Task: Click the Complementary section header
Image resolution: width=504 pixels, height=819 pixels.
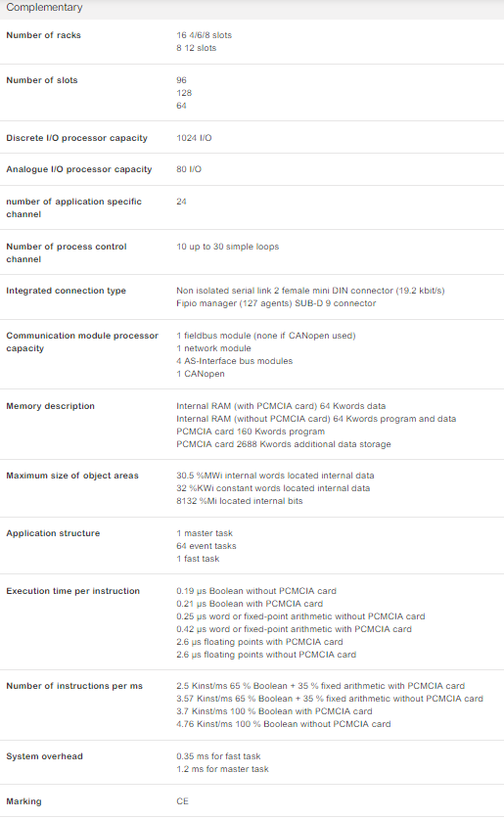Action: (44, 7)
